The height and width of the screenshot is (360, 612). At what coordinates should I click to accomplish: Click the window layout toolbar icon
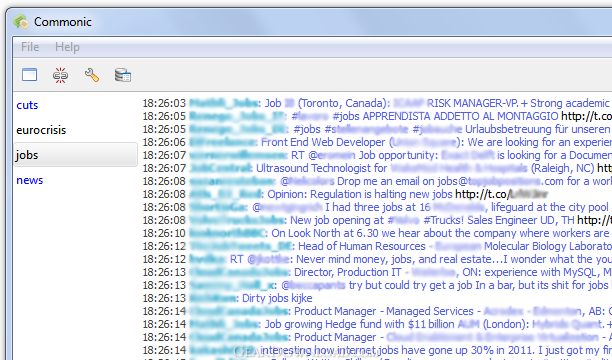point(30,74)
